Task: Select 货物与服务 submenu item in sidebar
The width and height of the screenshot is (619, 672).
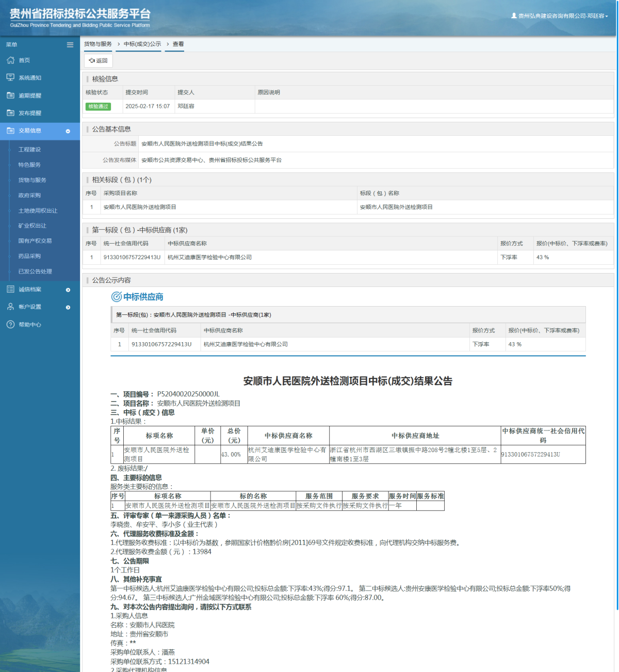Action: click(x=32, y=180)
